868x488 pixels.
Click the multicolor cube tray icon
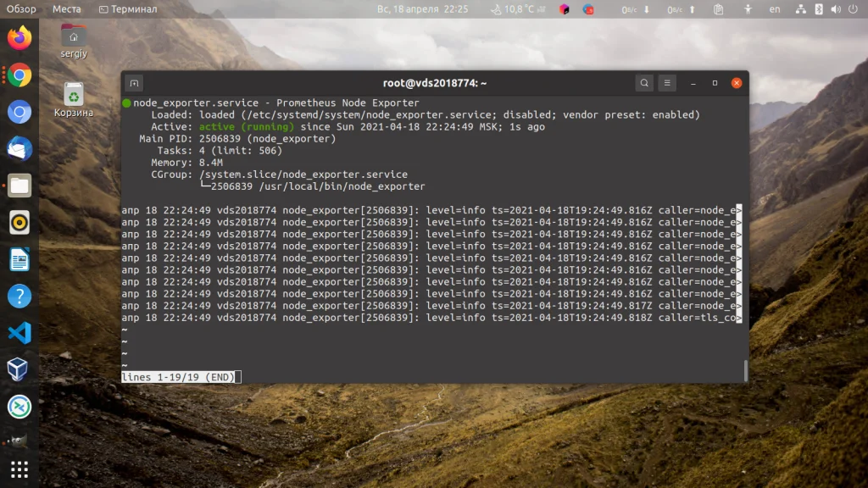[x=564, y=8]
